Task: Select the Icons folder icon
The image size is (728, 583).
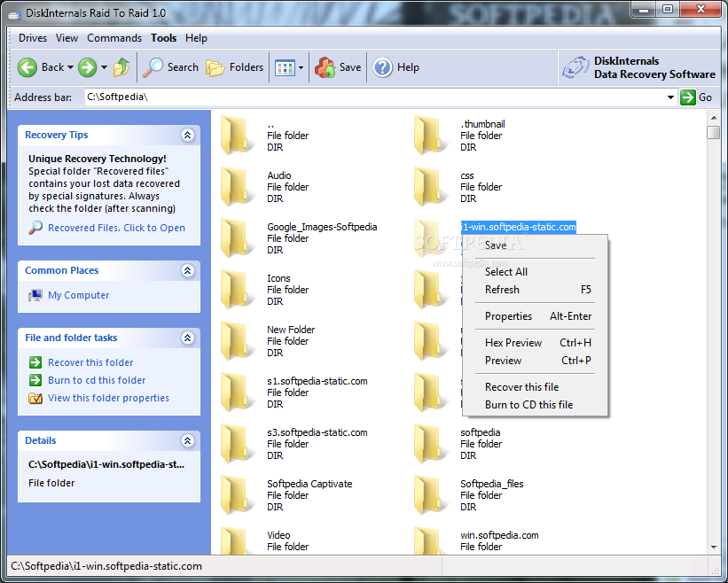Action: pyautogui.click(x=238, y=290)
